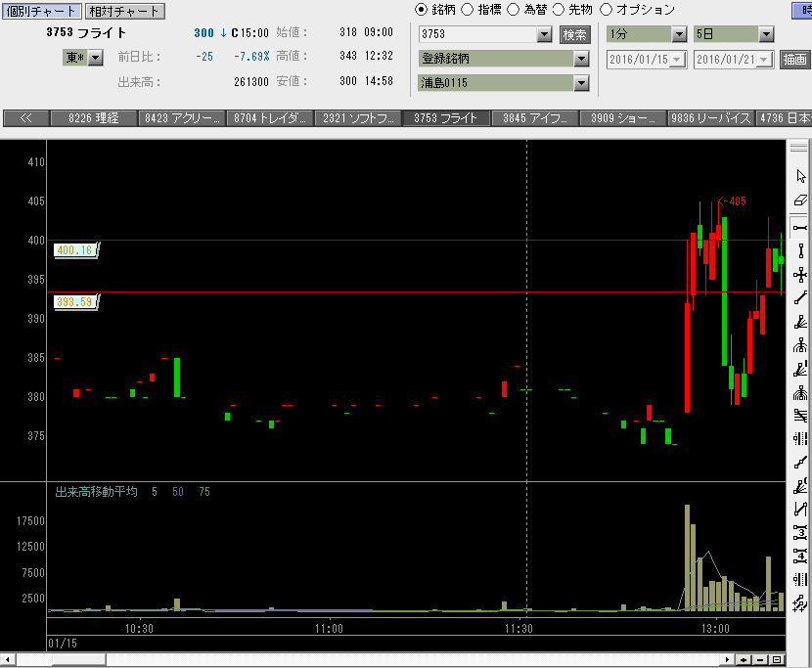This screenshot has height=668, width=812.
Task: Click the <-405 high price marker
Action: coord(732,201)
